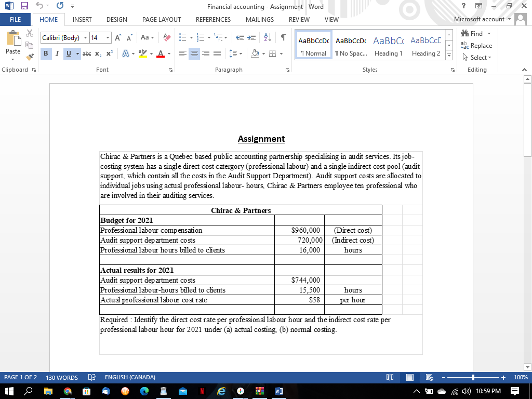Apply strikethrough formatting
The image size is (532, 399).
click(86, 54)
